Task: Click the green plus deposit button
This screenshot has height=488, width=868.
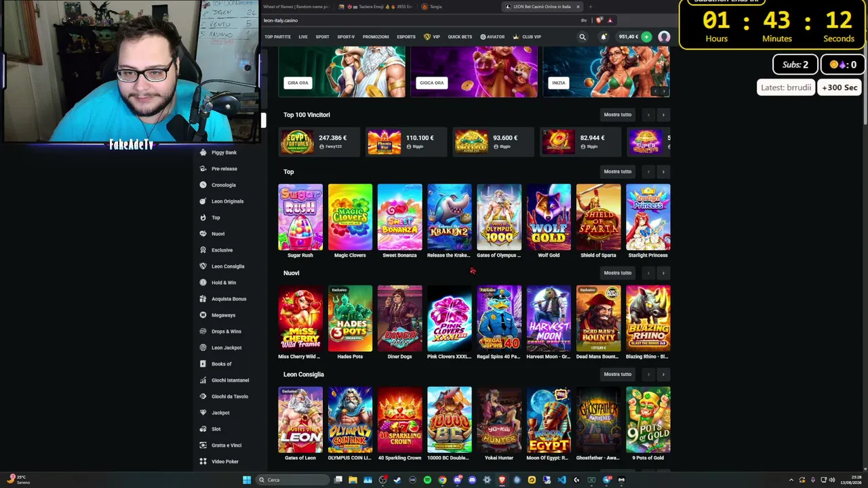Action: coord(646,37)
